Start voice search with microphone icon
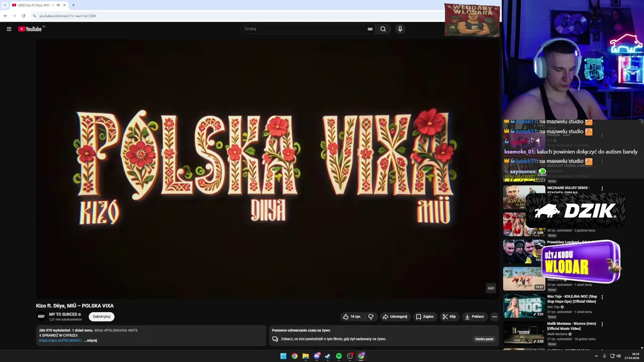 (400, 29)
